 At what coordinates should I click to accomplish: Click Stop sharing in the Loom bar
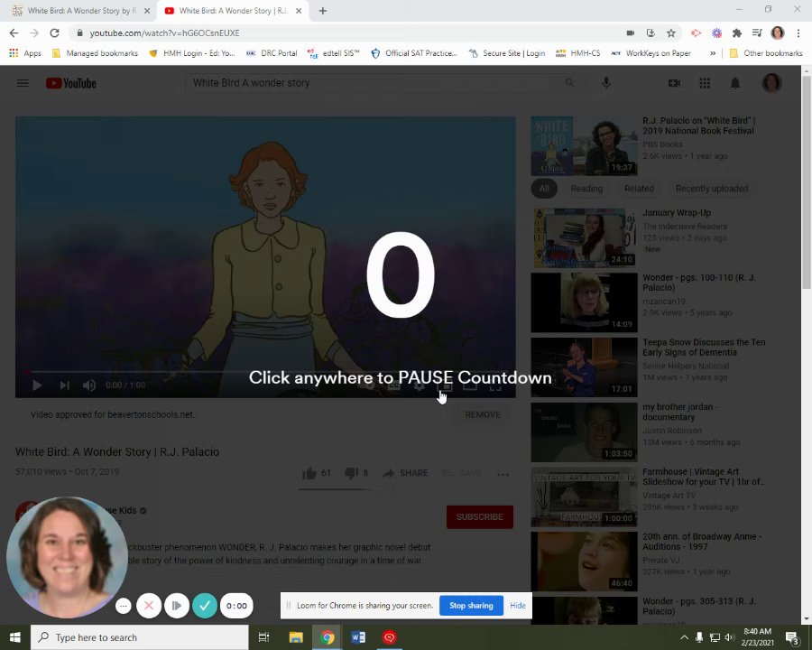(471, 606)
